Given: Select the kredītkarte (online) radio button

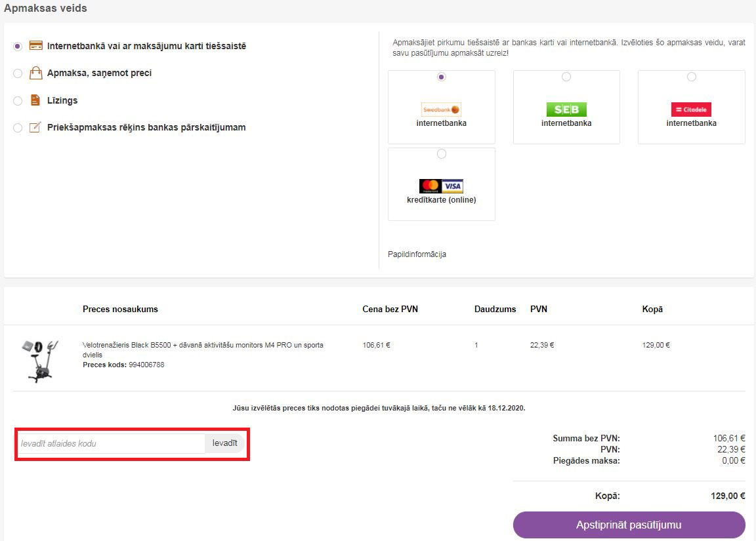Looking at the screenshot, I should coord(441,153).
